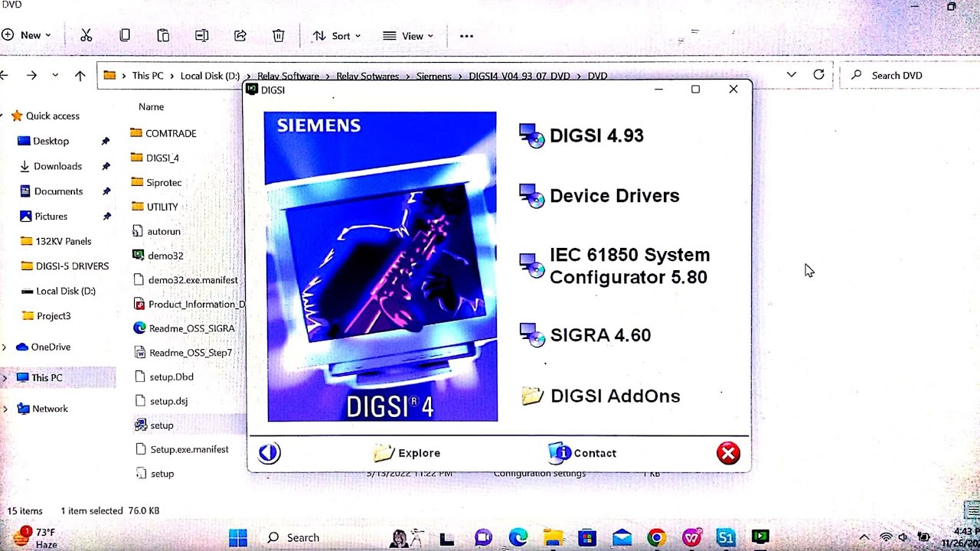Click the Share icon in Explorer toolbar
980x551 pixels.
pyautogui.click(x=240, y=35)
